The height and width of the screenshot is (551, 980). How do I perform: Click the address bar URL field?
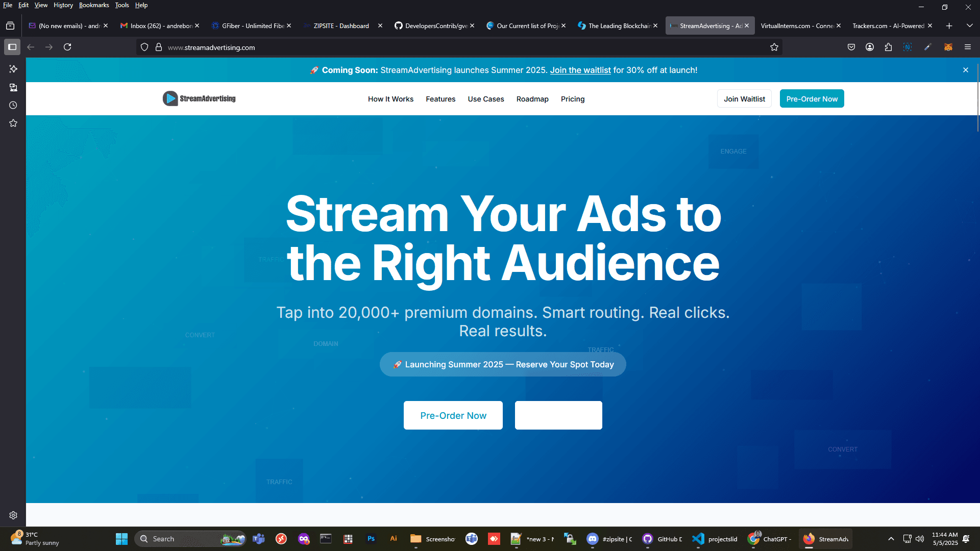click(x=459, y=47)
